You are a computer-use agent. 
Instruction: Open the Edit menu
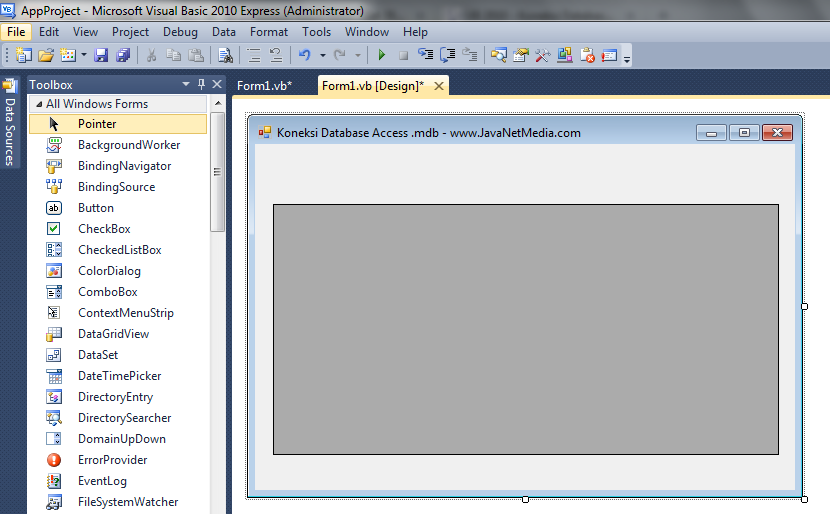click(49, 32)
